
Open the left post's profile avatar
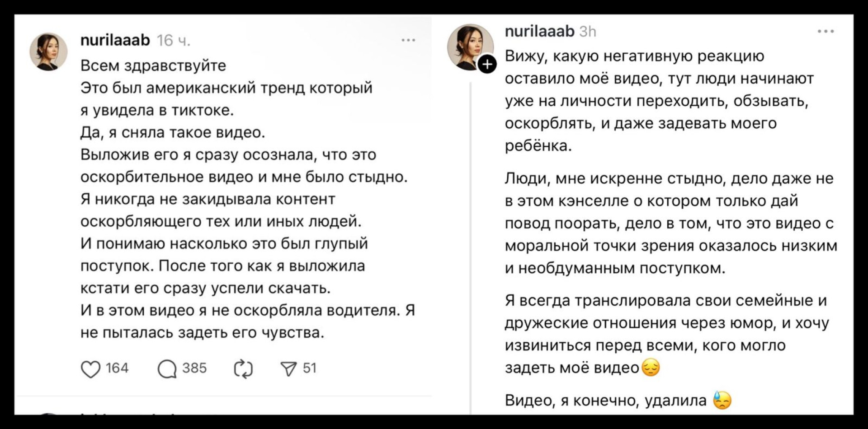[x=48, y=51]
